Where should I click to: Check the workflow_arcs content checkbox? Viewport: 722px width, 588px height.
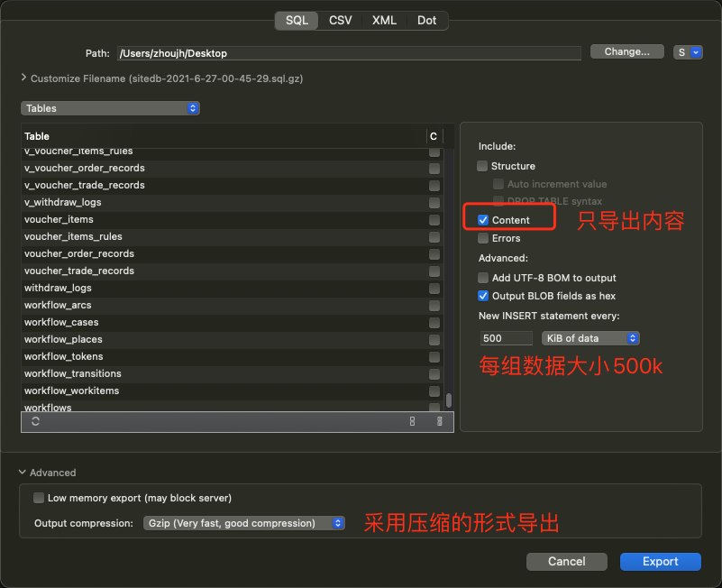(434, 306)
